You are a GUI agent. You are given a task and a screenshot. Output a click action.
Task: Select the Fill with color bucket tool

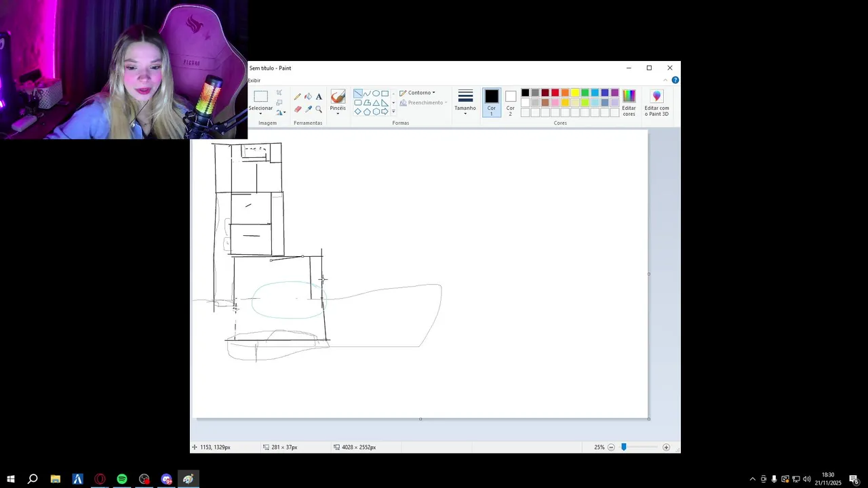click(308, 96)
